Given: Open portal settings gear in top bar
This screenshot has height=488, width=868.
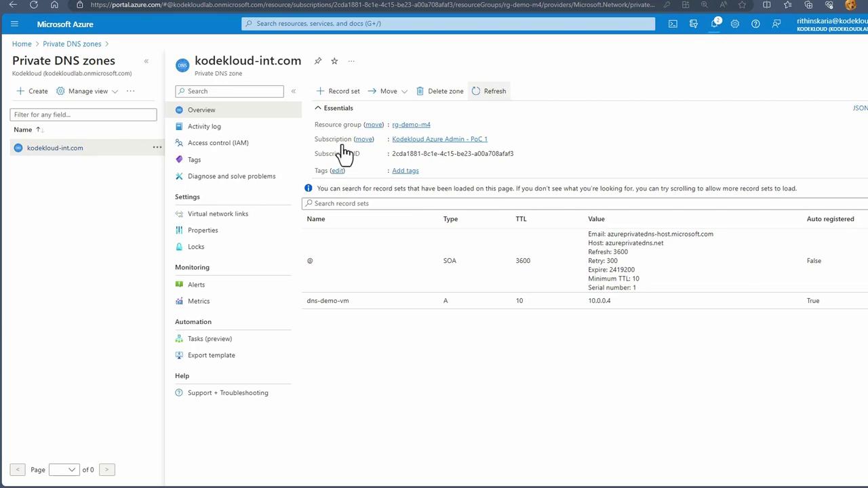Looking at the screenshot, I should 735,24.
